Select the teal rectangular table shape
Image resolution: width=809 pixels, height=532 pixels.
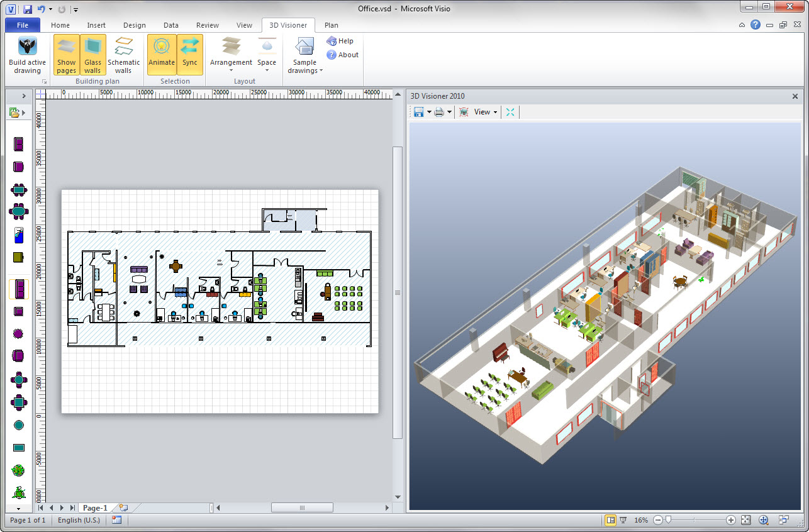[x=18, y=448]
